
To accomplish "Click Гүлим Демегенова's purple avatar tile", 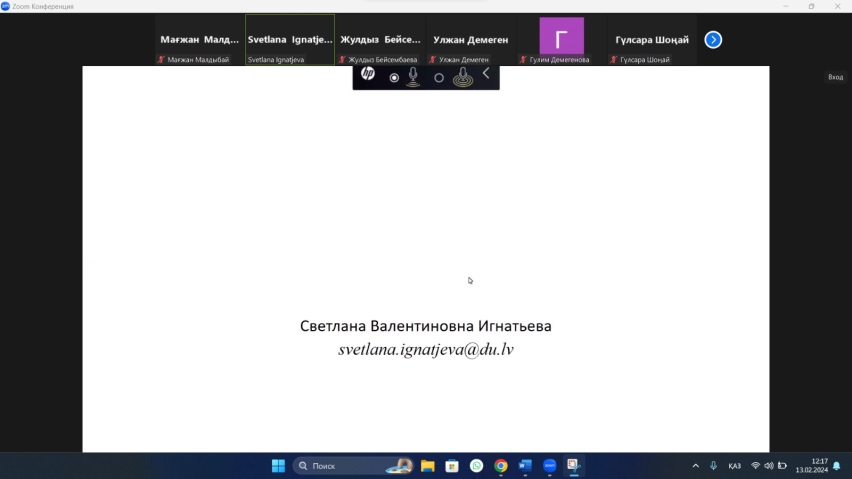I will [561, 39].
